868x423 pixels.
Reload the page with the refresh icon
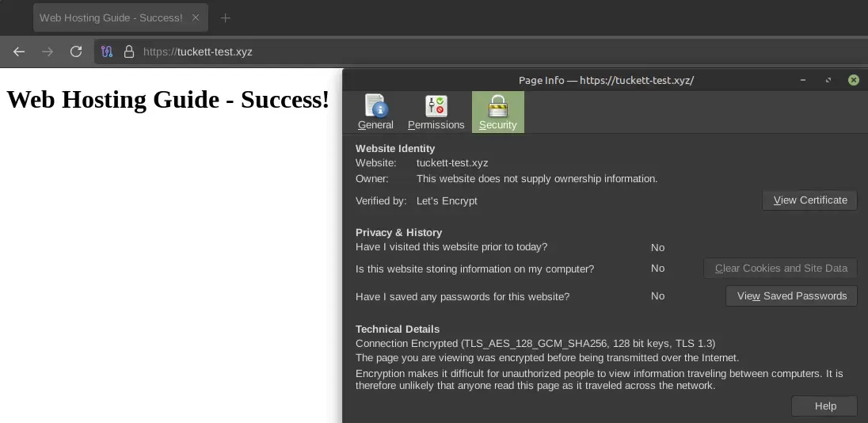coord(76,51)
